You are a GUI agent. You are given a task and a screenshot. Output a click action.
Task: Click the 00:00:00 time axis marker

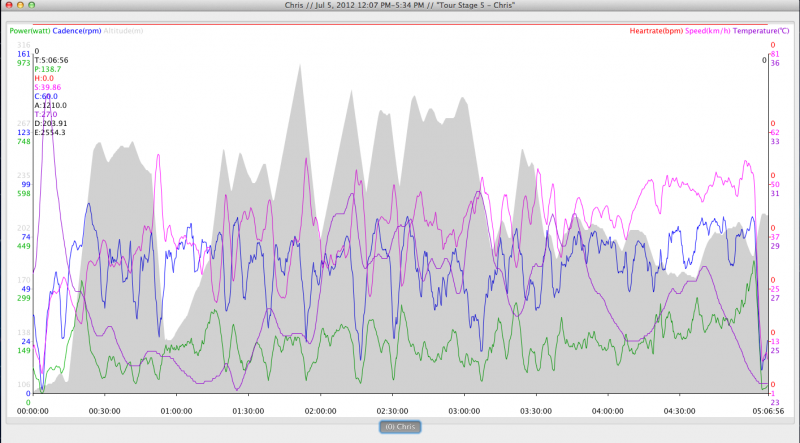33,410
